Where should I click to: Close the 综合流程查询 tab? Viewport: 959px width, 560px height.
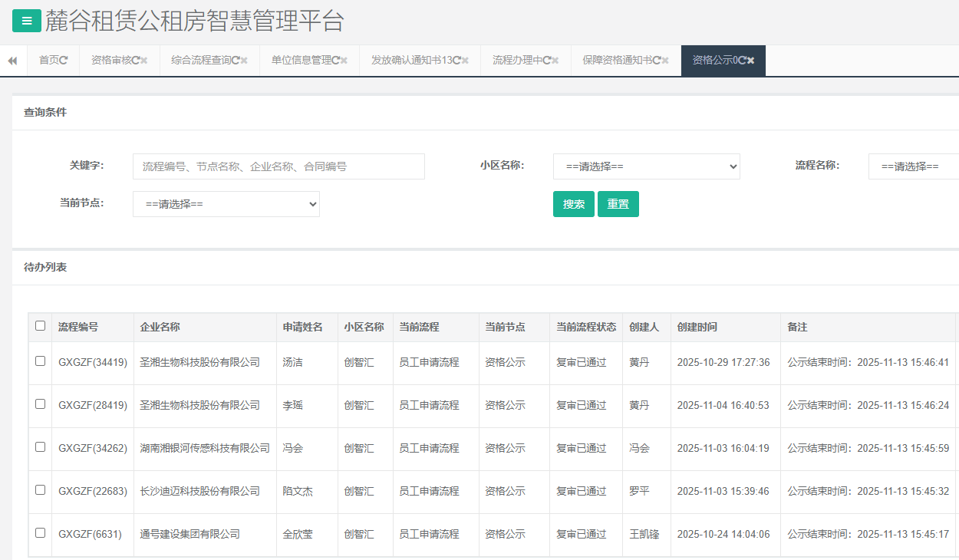point(244,61)
